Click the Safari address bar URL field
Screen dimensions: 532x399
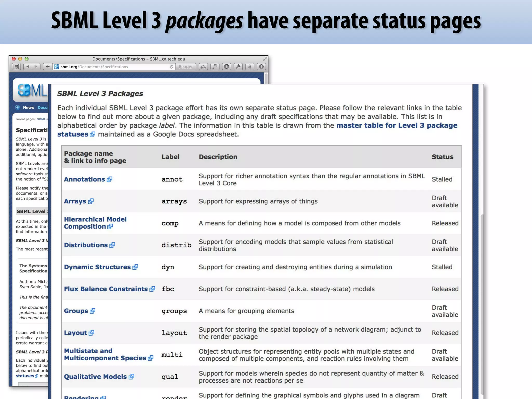(114, 67)
